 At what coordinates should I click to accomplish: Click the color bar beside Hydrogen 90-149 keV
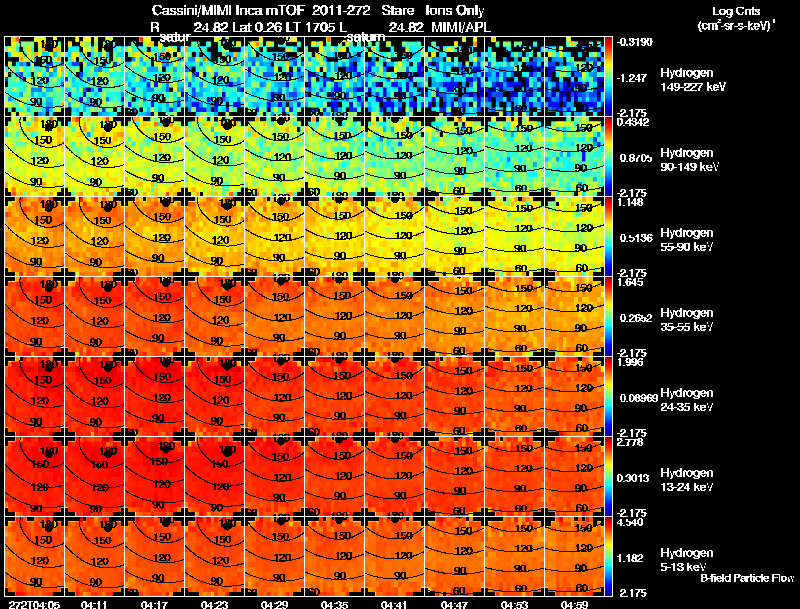(609, 156)
